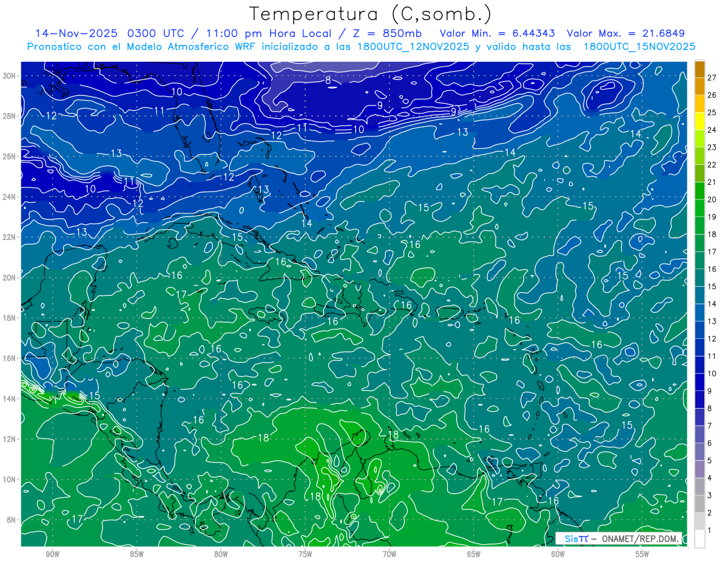The height and width of the screenshot is (562, 728).
Task: Select the legend value 23
Action: click(712, 147)
